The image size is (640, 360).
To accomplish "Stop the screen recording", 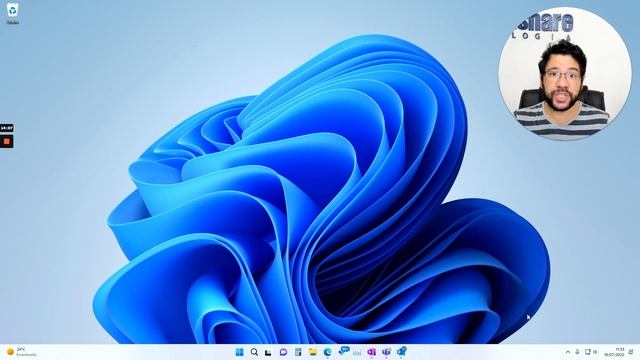I will click(7, 141).
